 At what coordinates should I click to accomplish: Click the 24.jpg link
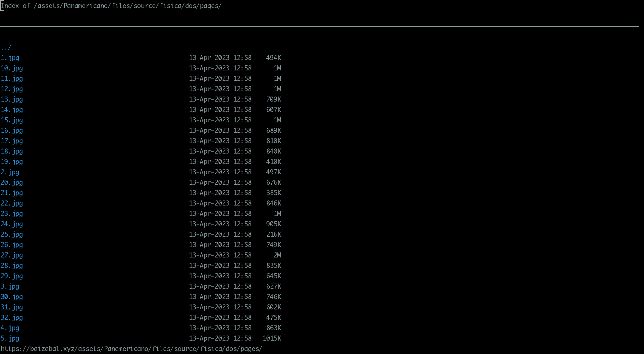coord(12,224)
